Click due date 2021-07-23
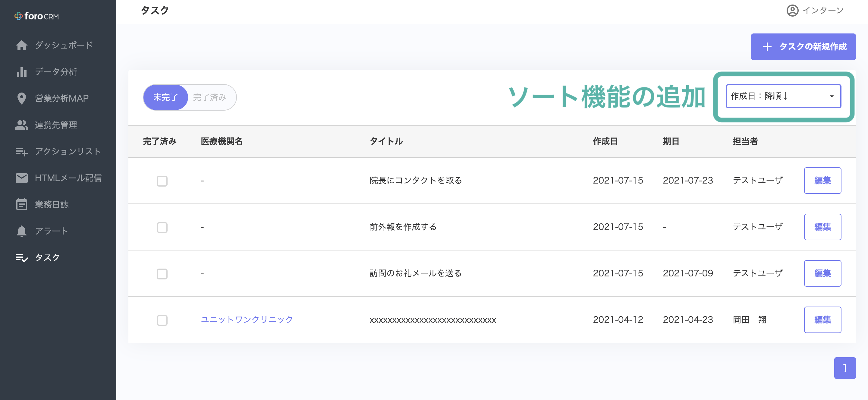This screenshot has height=400, width=868. pos(688,181)
